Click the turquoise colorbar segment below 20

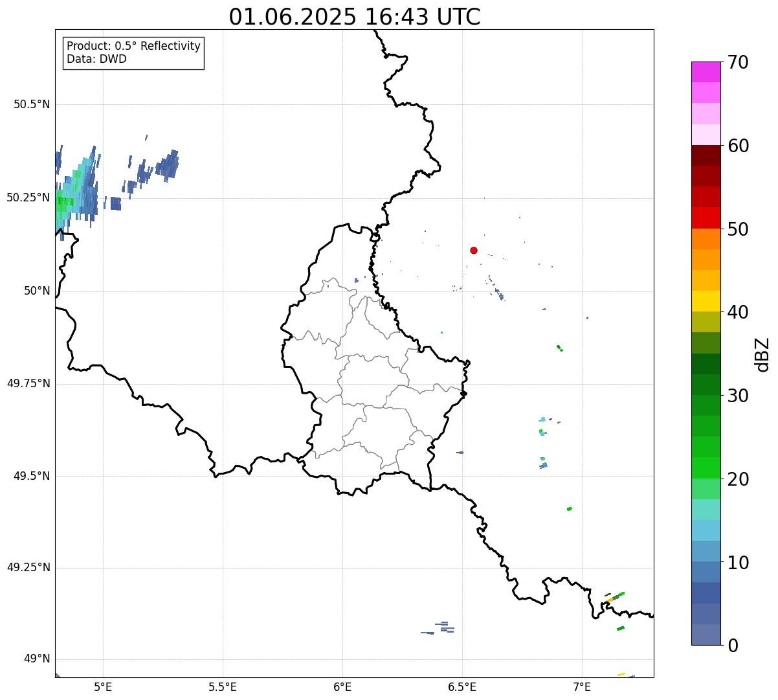tap(706, 510)
